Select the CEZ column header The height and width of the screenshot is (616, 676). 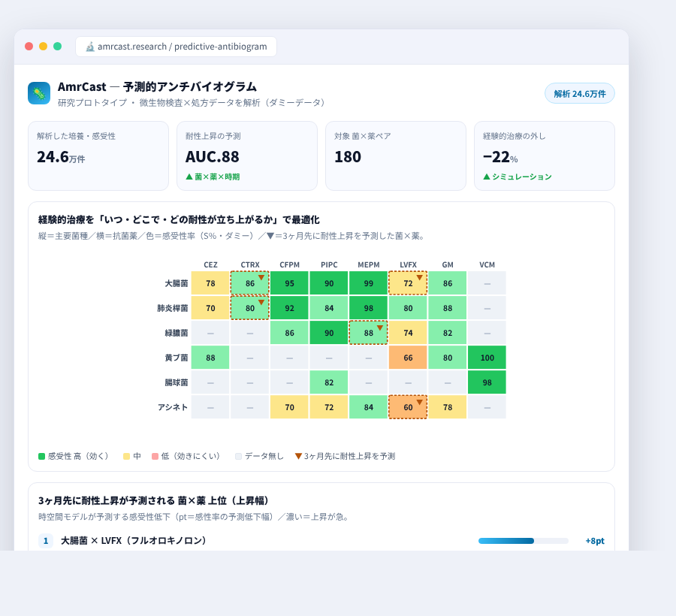tap(210, 264)
